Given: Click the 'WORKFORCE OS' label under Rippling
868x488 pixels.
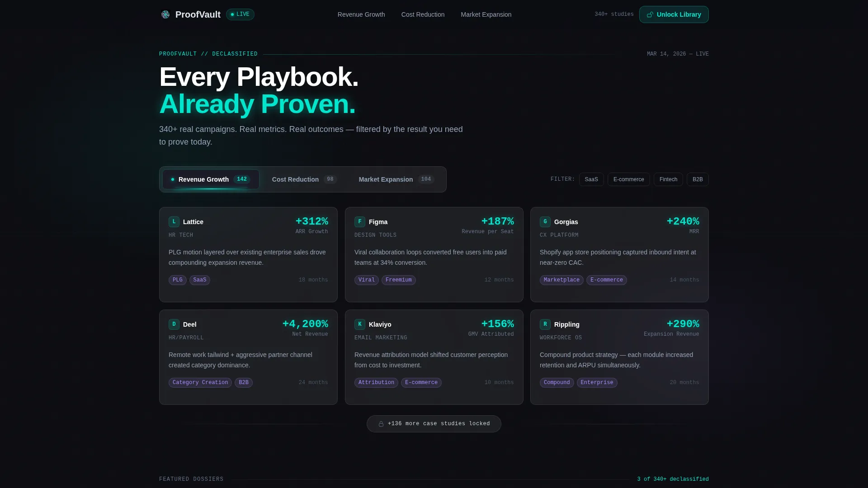Looking at the screenshot, I should coord(561,338).
